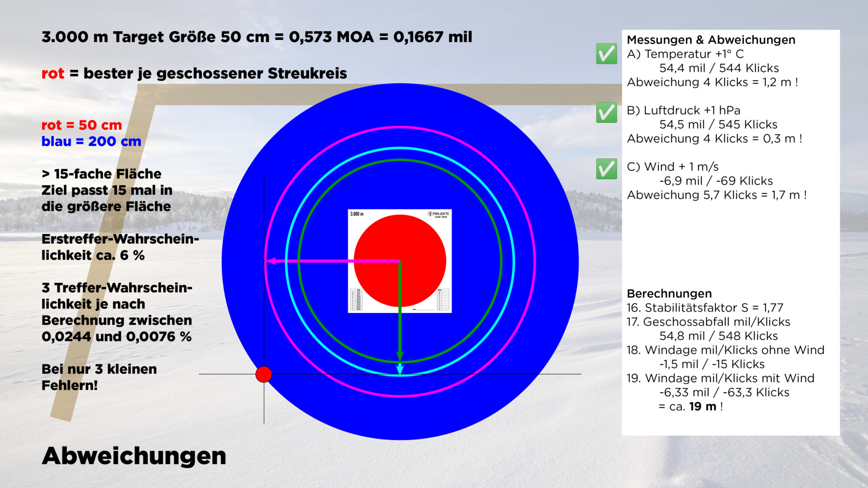Click the cyan arrowhead pointing down

[x=400, y=369]
